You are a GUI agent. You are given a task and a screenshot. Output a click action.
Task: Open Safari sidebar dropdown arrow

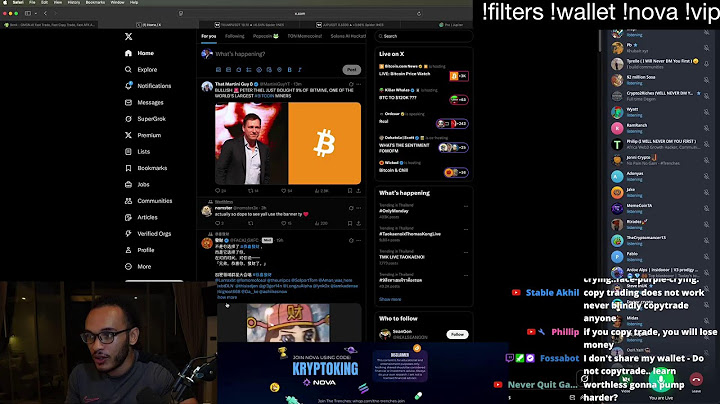click(35, 13)
